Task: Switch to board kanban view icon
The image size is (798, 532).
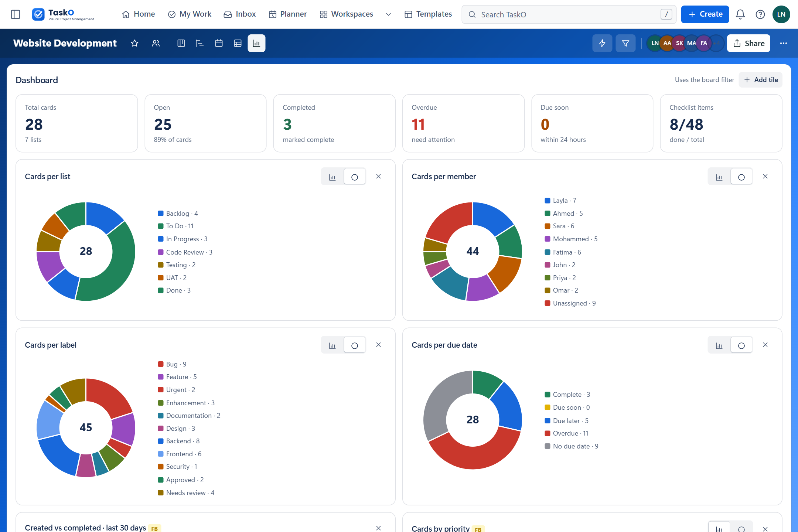Action: tap(181, 43)
